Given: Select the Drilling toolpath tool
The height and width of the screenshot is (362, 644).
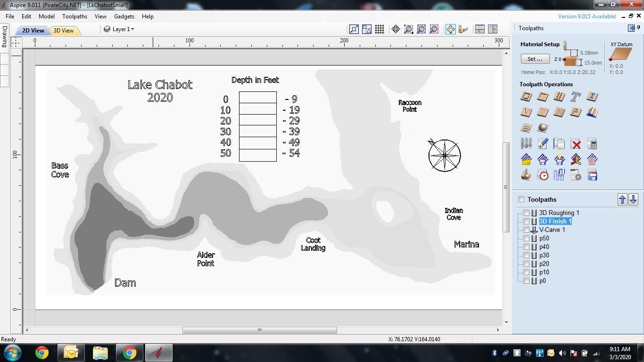Looking at the screenshot, I should point(559,97).
